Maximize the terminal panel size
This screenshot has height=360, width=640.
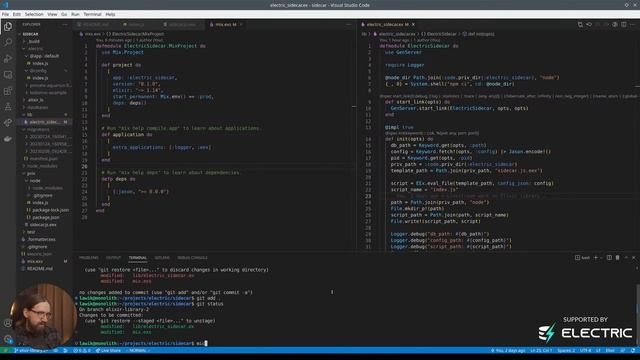(626, 258)
